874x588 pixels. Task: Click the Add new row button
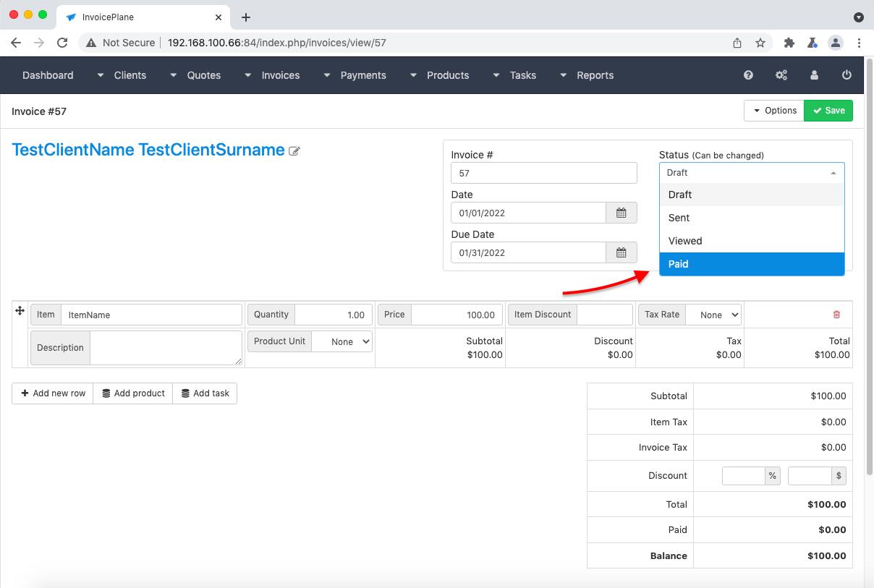(x=53, y=393)
